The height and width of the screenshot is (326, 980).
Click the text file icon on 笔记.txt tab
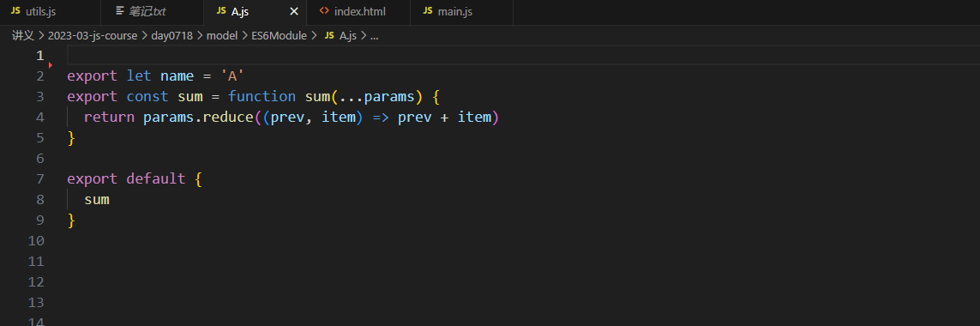pyautogui.click(x=120, y=11)
